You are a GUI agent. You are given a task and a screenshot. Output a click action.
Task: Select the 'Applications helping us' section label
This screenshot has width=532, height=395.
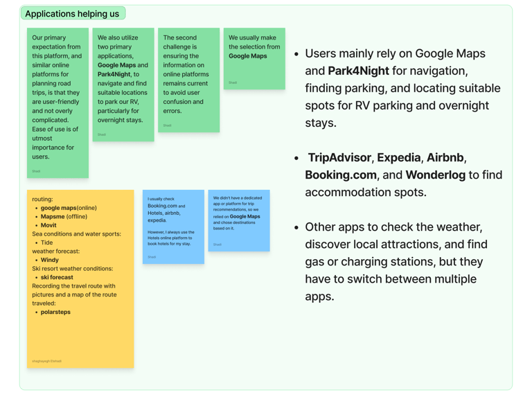73,14
